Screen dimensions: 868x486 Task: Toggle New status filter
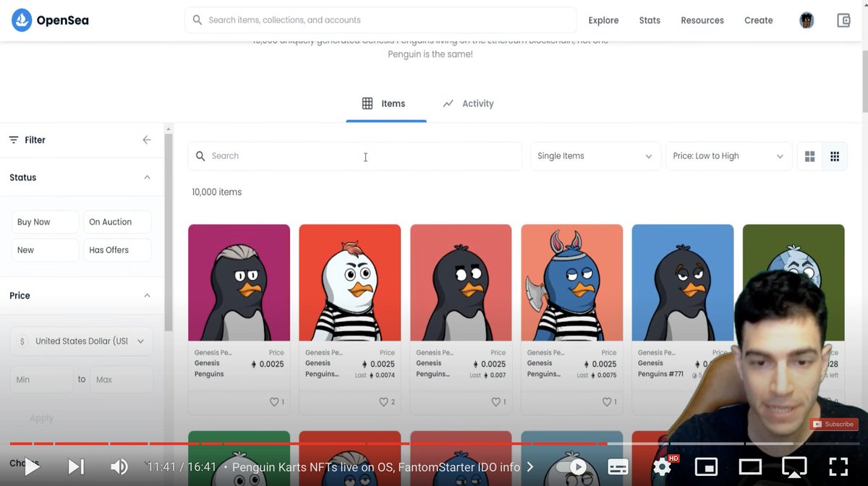pyautogui.click(x=45, y=250)
